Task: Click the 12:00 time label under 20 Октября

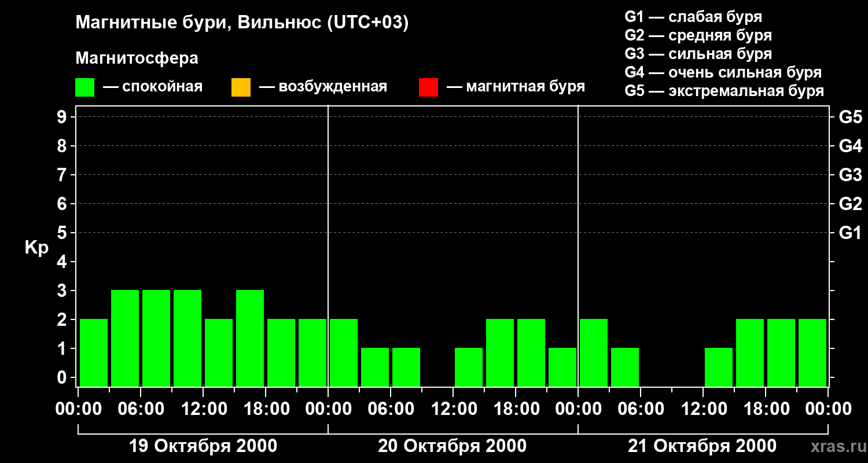Action: coord(453,409)
